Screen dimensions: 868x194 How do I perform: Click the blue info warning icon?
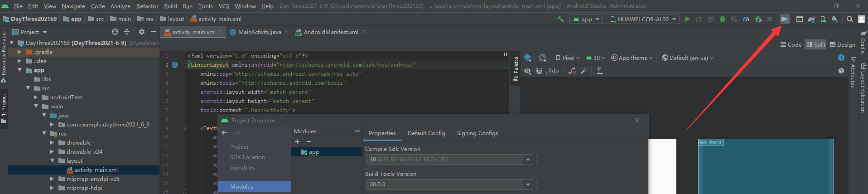pyautogui.click(x=841, y=58)
